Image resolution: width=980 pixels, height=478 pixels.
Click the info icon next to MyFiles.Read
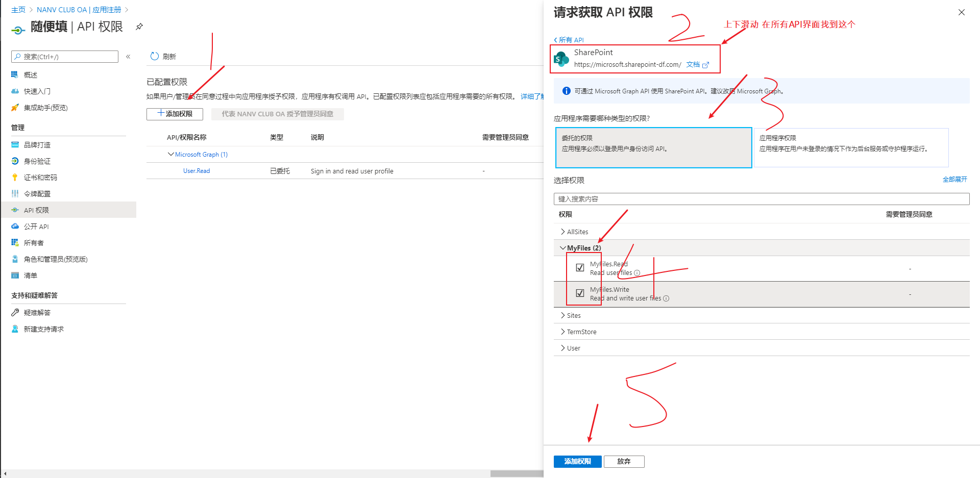(637, 273)
